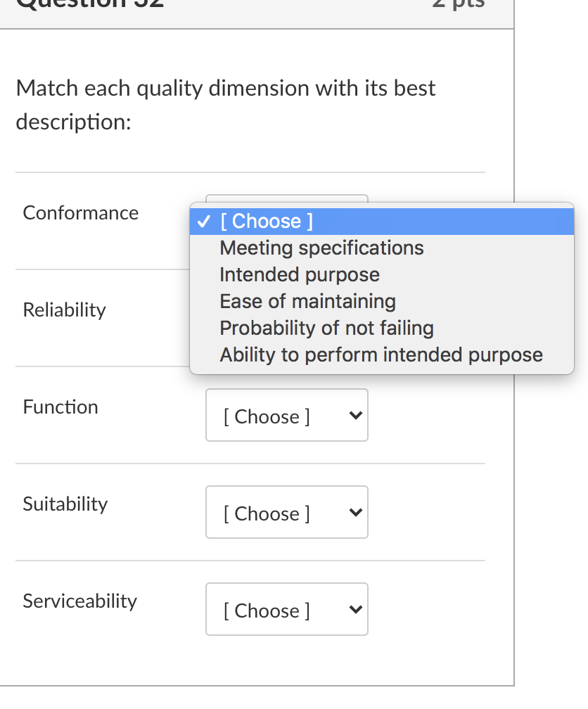Click the Reliability row label
This screenshot has width=588, height=709.
coord(64,309)
